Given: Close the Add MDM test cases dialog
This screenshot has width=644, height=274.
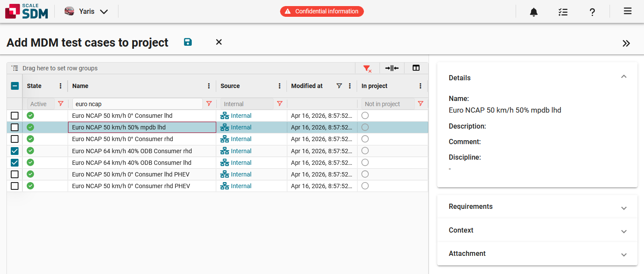Looking at the screenshot, I should [x=219, y=42].
